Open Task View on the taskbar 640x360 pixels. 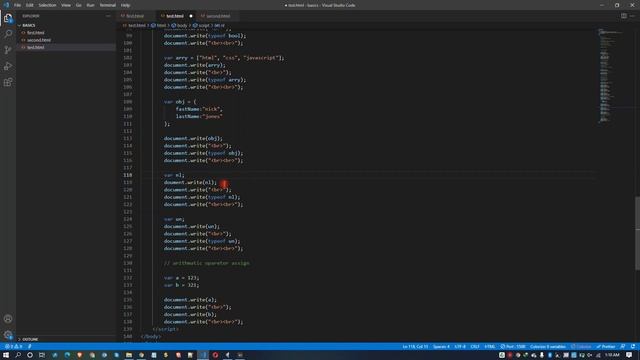pyautogui.click(x=42, y=355)
